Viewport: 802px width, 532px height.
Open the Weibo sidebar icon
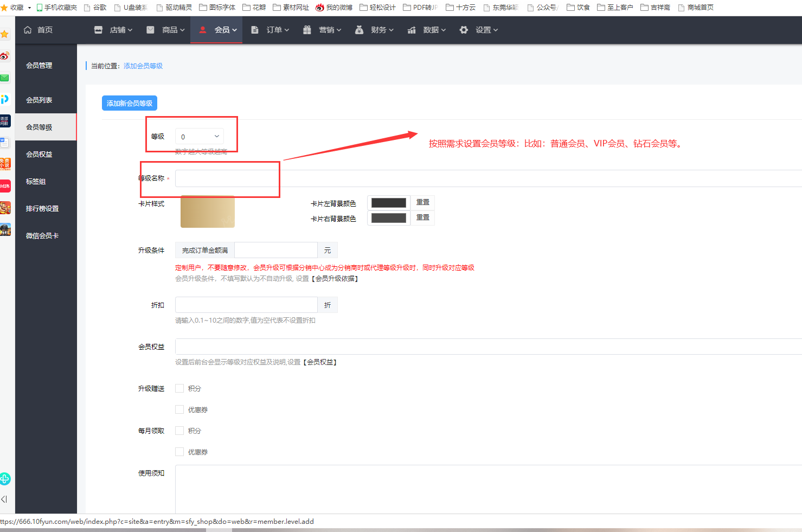coord(5,56)
